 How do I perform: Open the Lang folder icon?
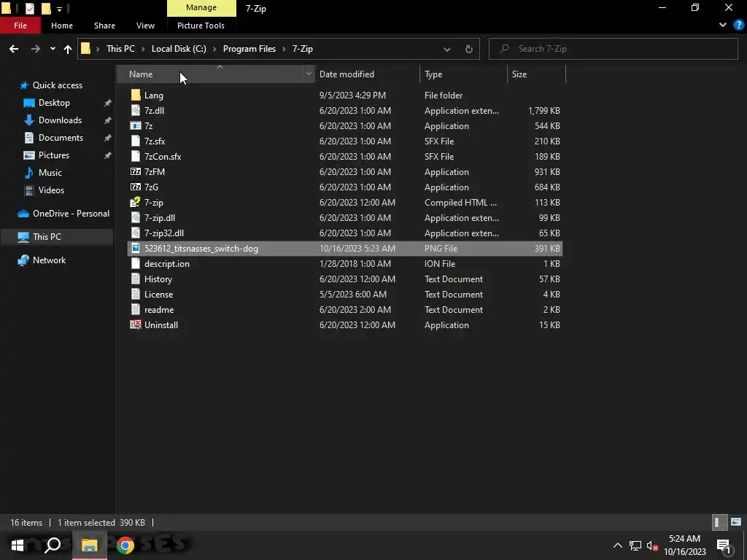point(136,95)
